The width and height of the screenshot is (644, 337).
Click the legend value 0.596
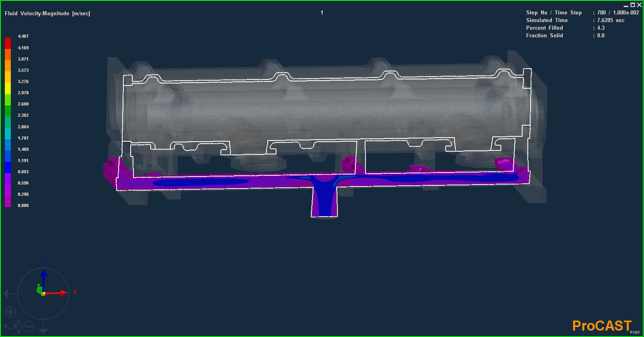pyautogui.click(x=23, y=183)
